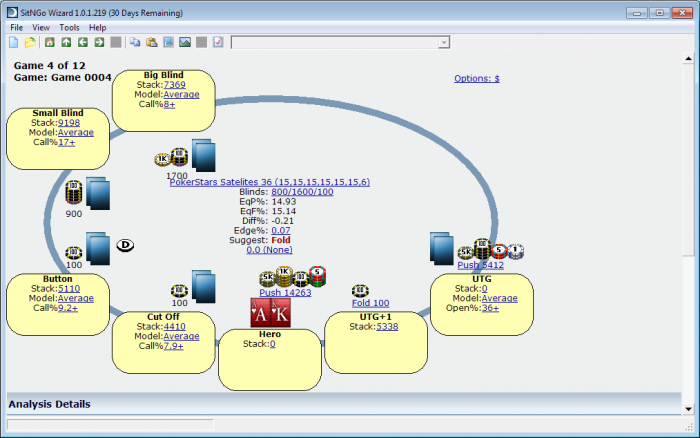Click the Hero A K hole cards
Image resolution: width=700 pixels, height=438 pixels.
271,313
